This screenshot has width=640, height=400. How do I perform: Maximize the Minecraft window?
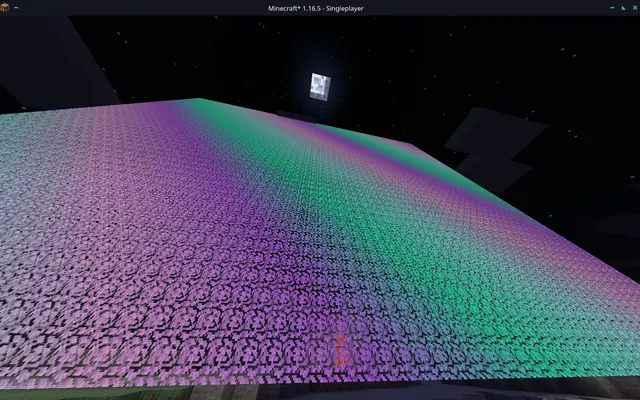(624, 8)
